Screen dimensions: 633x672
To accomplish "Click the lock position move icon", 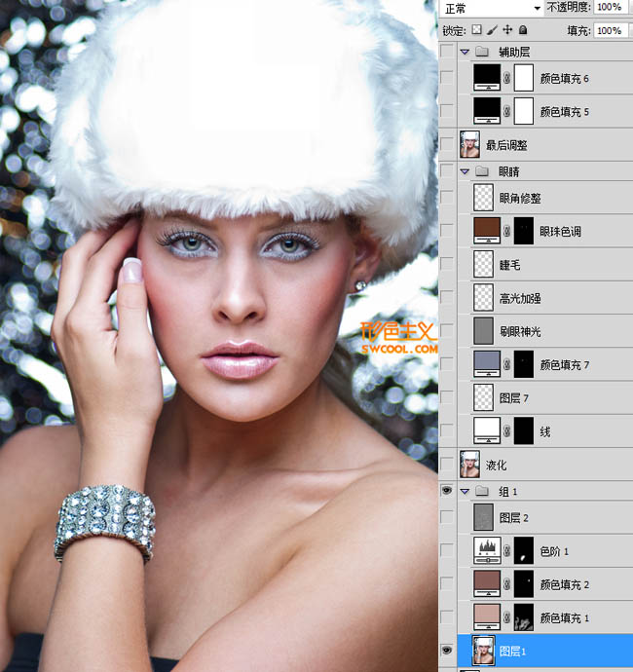I will [507, 29].
